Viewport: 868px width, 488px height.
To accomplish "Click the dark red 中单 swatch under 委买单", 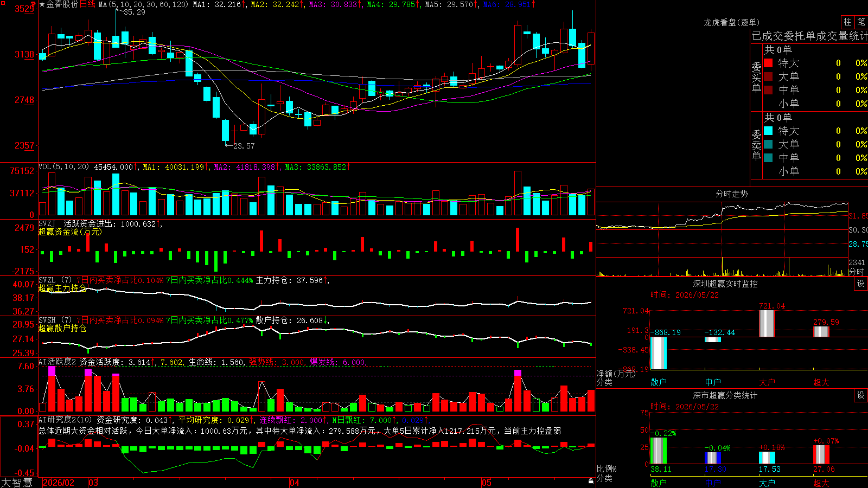I will (768, 90).
